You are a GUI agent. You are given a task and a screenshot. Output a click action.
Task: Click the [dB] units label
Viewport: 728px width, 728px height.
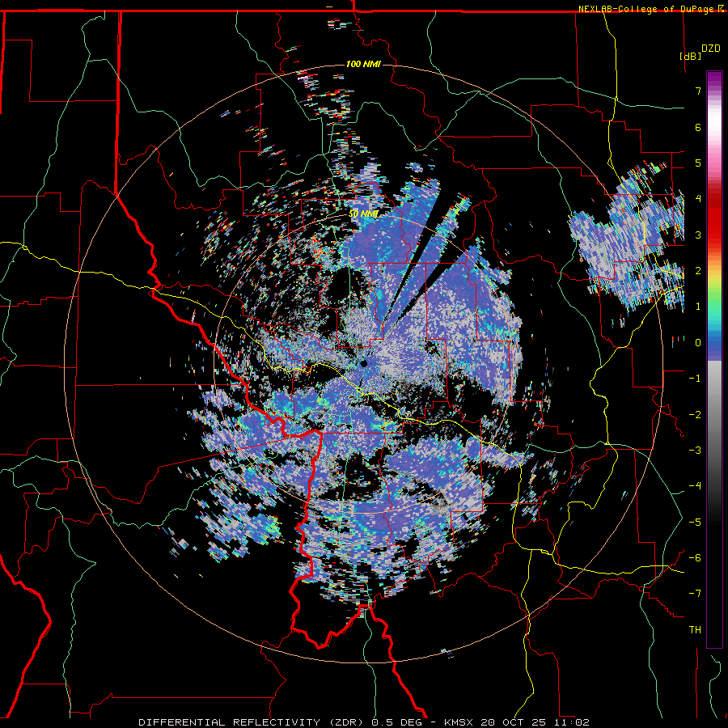pyautogui.click(x=691, y=56)
